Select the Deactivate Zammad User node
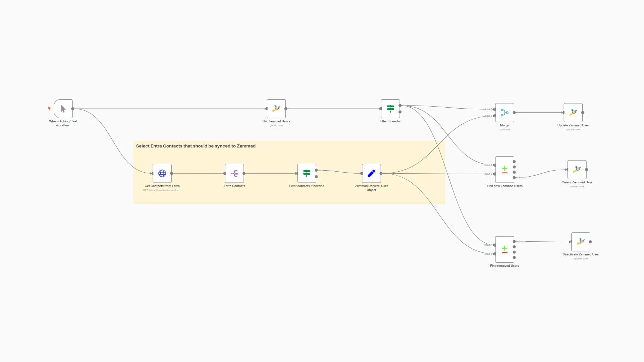The height and width of the screenshot is (362, 644). (581, 242)
